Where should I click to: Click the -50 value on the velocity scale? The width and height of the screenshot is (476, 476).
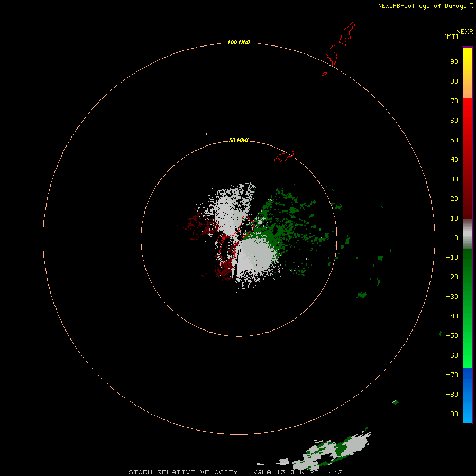pyautogui.click(x=452, y=336)
